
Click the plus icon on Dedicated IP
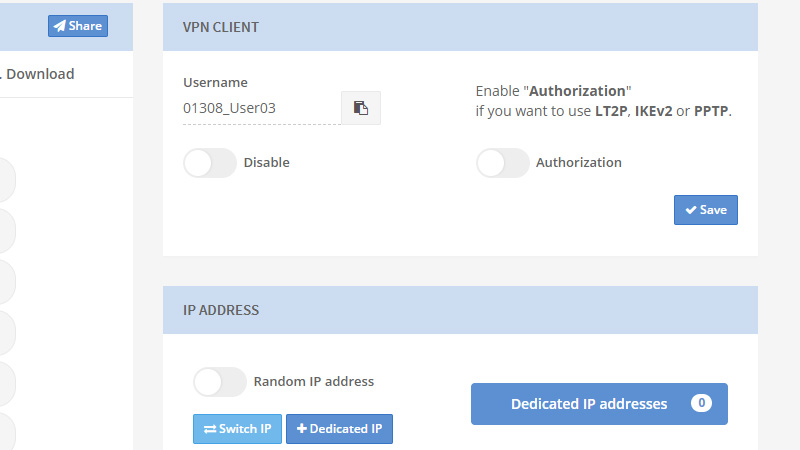tap(302, 429)
